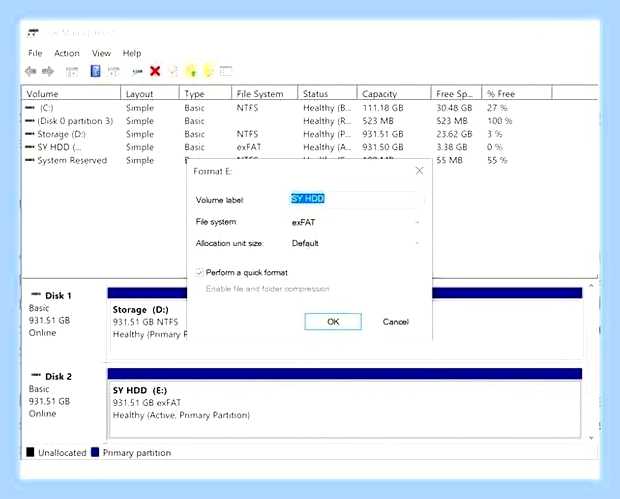The height and width of the screenshot is (499, 620).
Task: Toggle the action pane toolbar icon right of Help
Action: coord(113,72)
